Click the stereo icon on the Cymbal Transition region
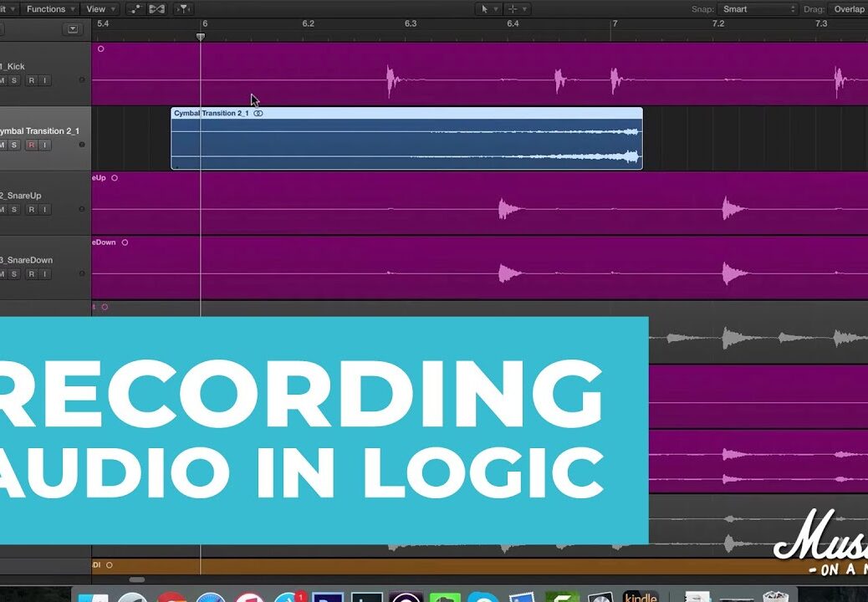Screen dimensions: 868x602 [258, 114]
